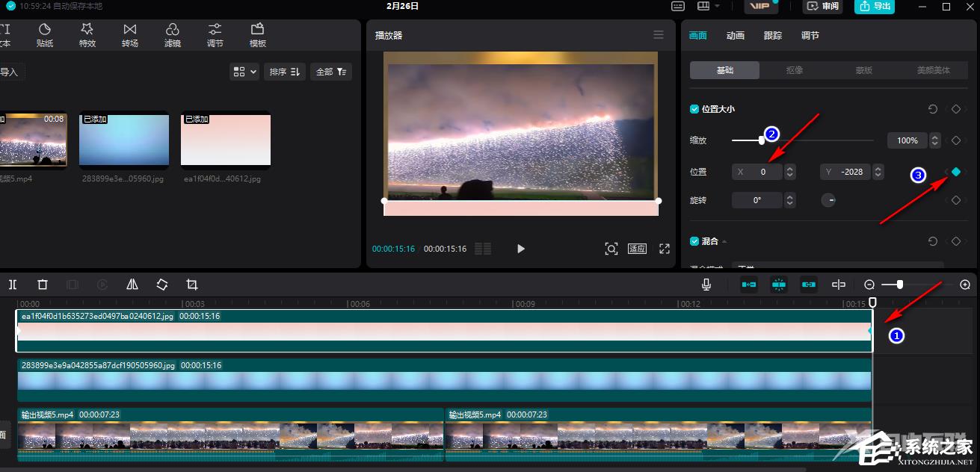Open the 滤镜 (filters) panel
The image size is (980, 472).
pos(173,34)
